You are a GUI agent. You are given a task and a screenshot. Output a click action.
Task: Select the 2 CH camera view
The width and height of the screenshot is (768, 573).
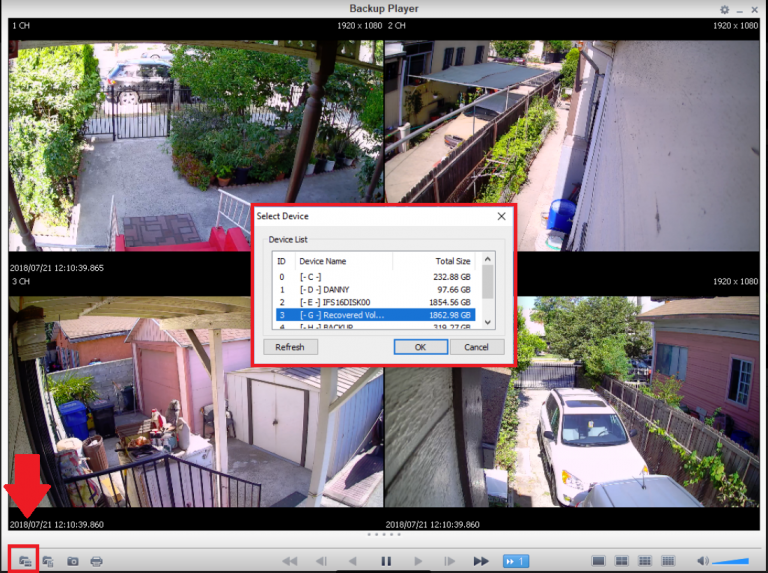click(x=572, y=145)
